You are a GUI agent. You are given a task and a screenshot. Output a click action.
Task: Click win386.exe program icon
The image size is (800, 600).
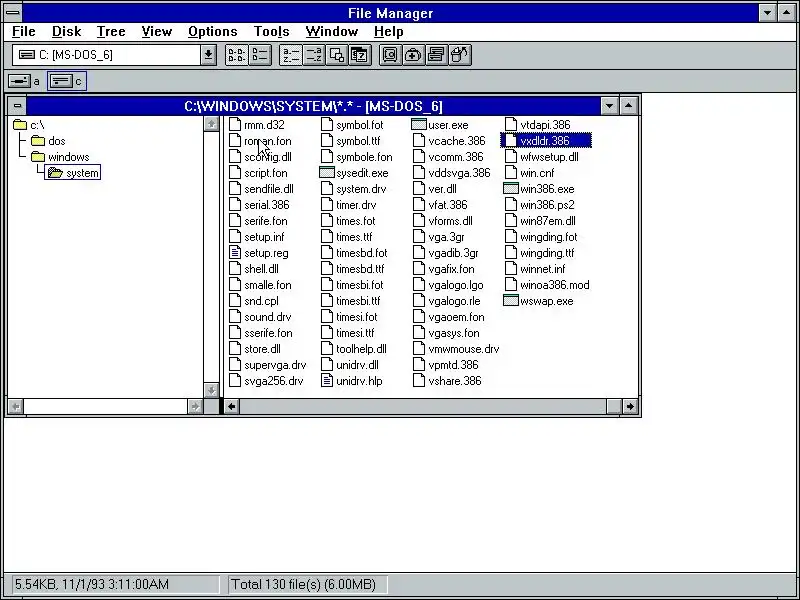click(510, 188)
